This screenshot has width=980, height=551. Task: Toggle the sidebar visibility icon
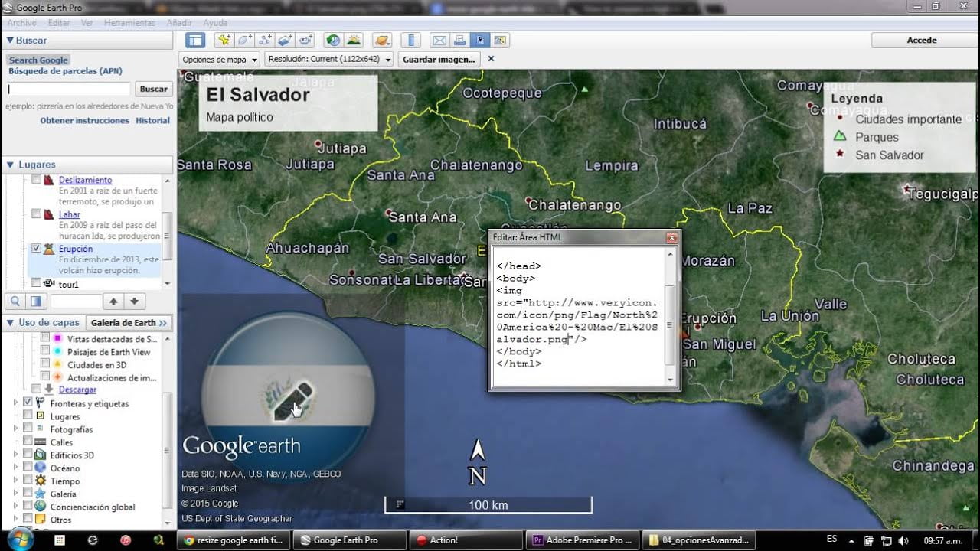tap(195, 41)
